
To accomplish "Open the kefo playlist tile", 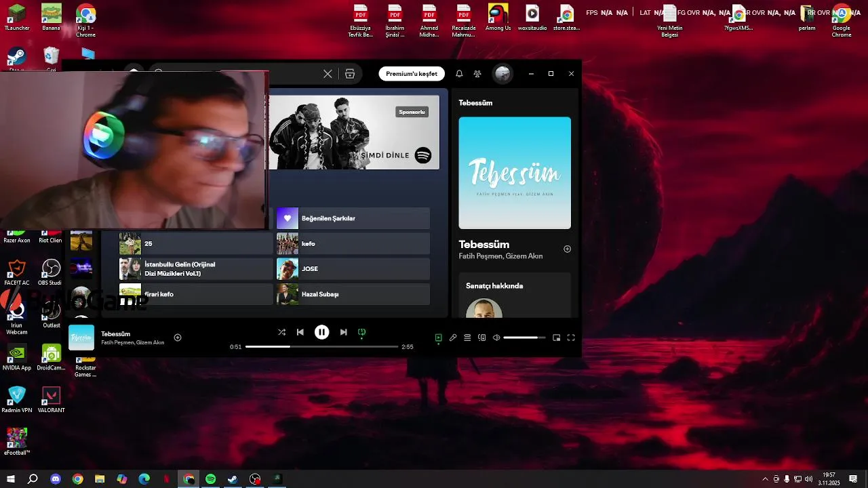I will [353, 243].
